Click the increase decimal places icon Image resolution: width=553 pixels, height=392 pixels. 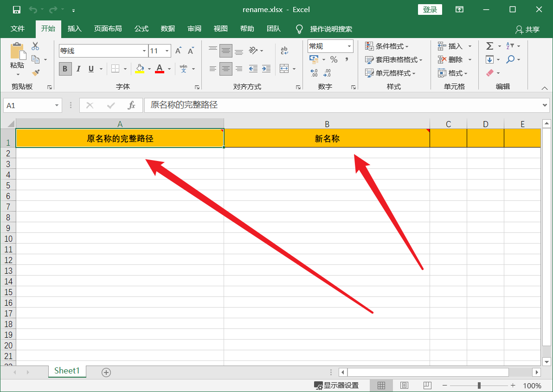tap(315, 73)
